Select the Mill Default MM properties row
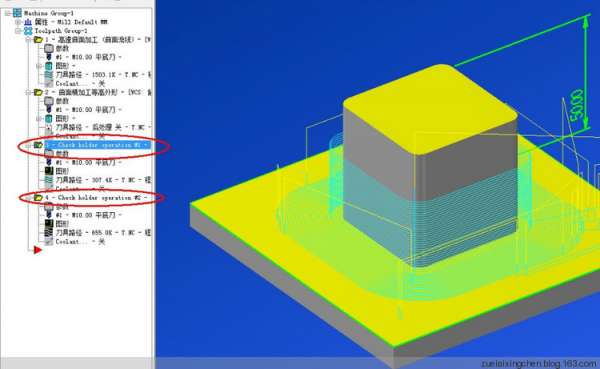This screenshot has width=600, height=369. pos(72,22)
